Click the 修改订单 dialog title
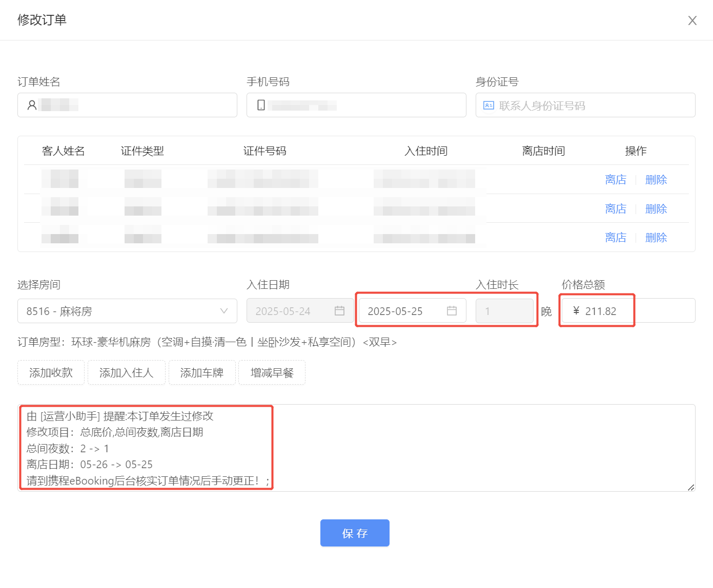 (42, 20)
